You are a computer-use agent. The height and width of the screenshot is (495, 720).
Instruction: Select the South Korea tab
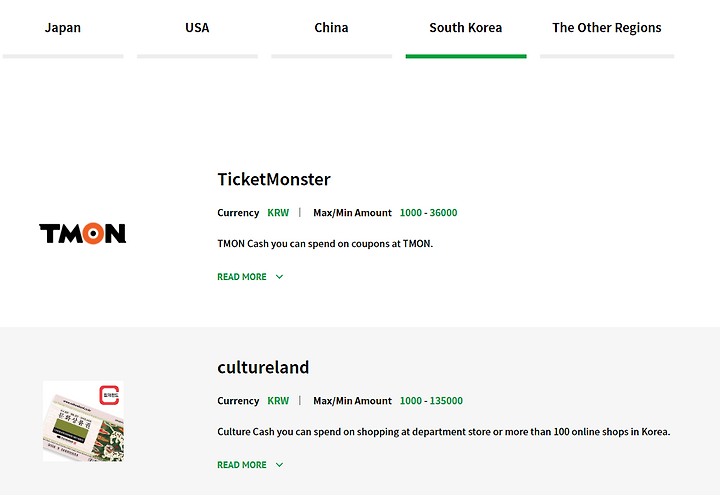point(466,28)
